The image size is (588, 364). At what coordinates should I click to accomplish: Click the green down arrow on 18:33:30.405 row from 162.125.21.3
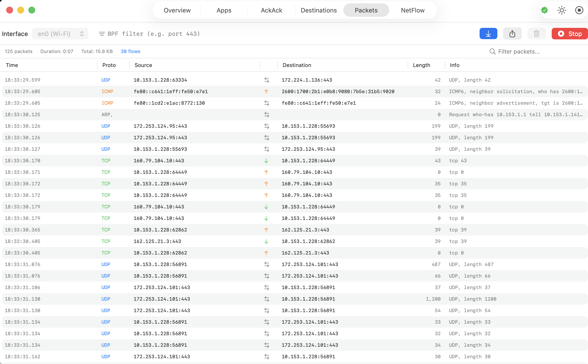pos(266,242)
